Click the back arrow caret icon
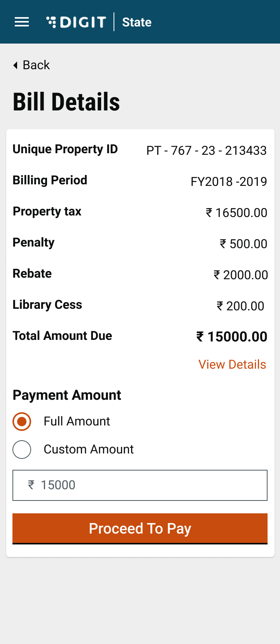This screenshot has width=280, height=644. tap(16, 65)
